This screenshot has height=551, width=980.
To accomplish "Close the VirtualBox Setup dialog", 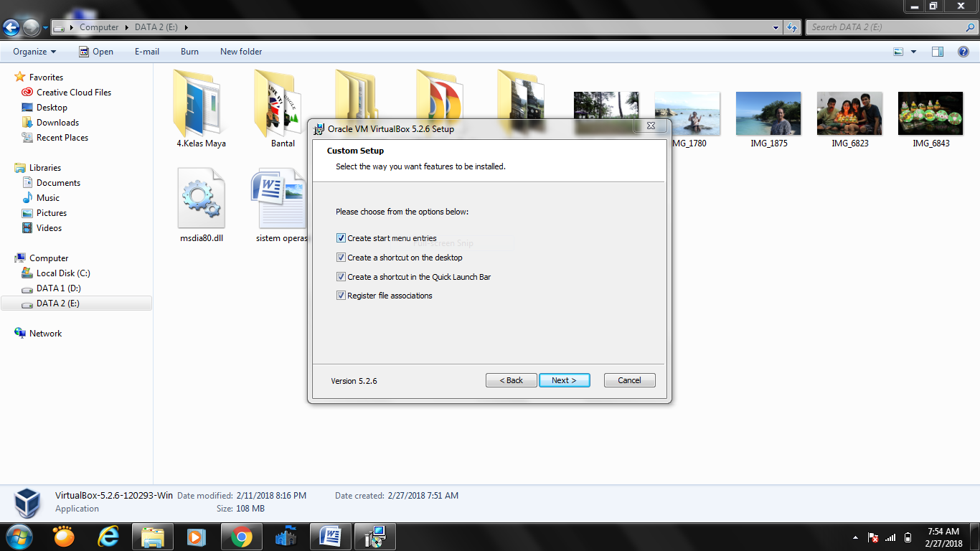I will [x=651, y=126].
